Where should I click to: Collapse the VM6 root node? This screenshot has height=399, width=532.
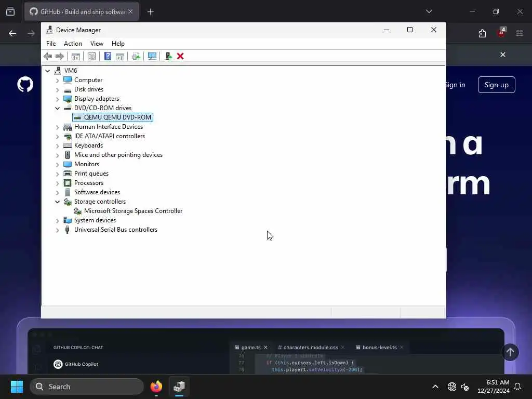[x=47, y=71]
